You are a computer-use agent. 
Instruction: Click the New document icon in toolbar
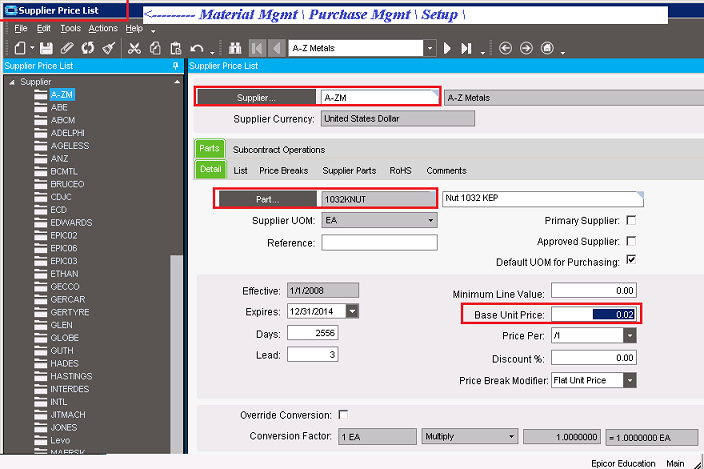pyautogui.click(x=20, y=48)
